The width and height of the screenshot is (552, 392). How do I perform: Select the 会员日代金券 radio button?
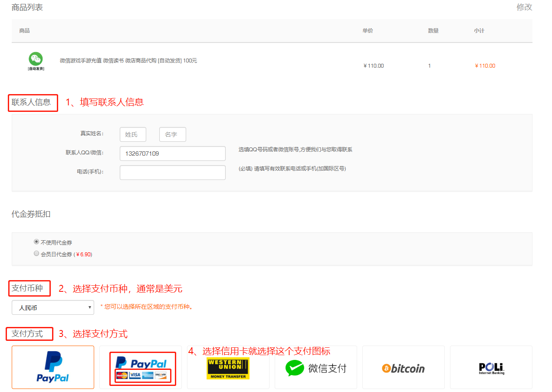tap(36, 254)
